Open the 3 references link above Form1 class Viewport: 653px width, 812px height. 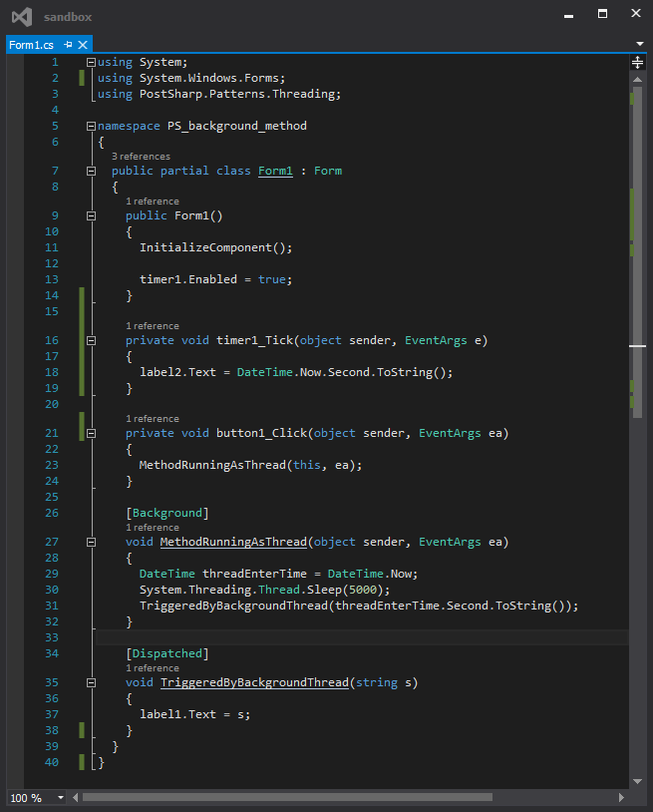[140, 157]
